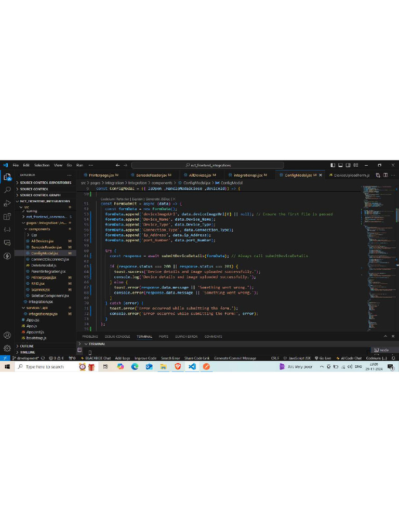Open editor More Actions ellipsis

tap(393, 175)
